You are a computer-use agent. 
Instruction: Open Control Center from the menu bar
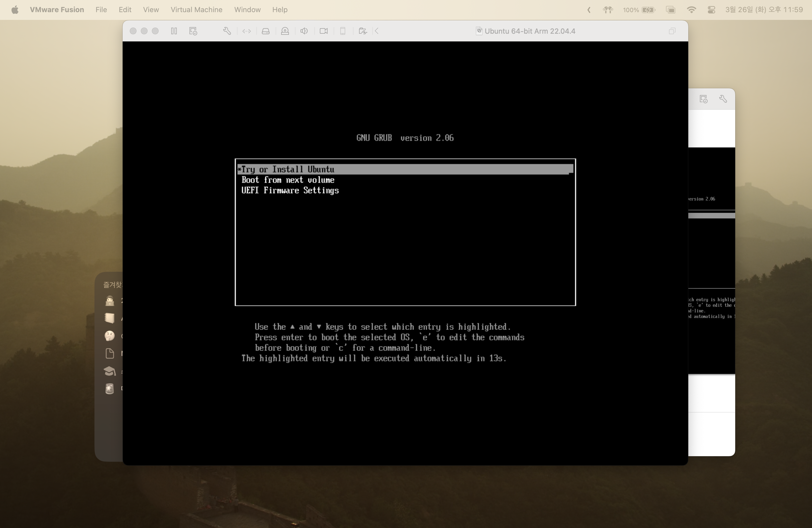(711, 10)
